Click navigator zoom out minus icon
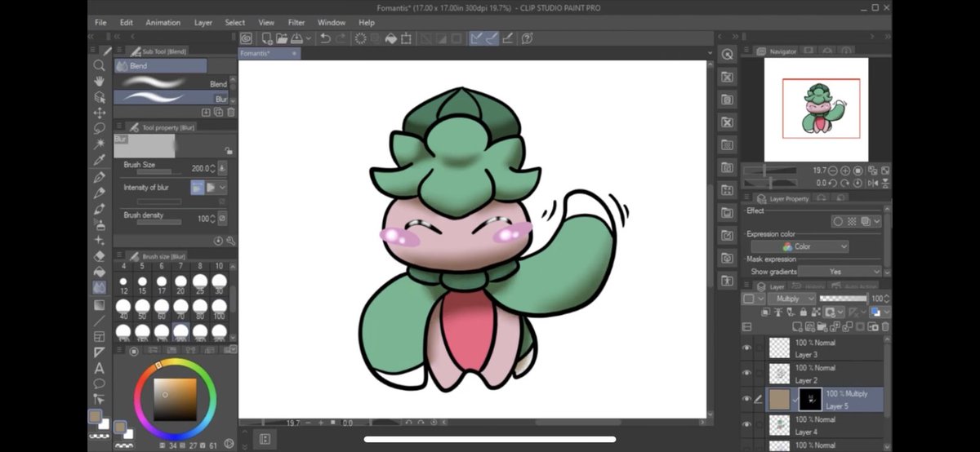The height and width of the screenshot is (452, 980). click(833, 171)
